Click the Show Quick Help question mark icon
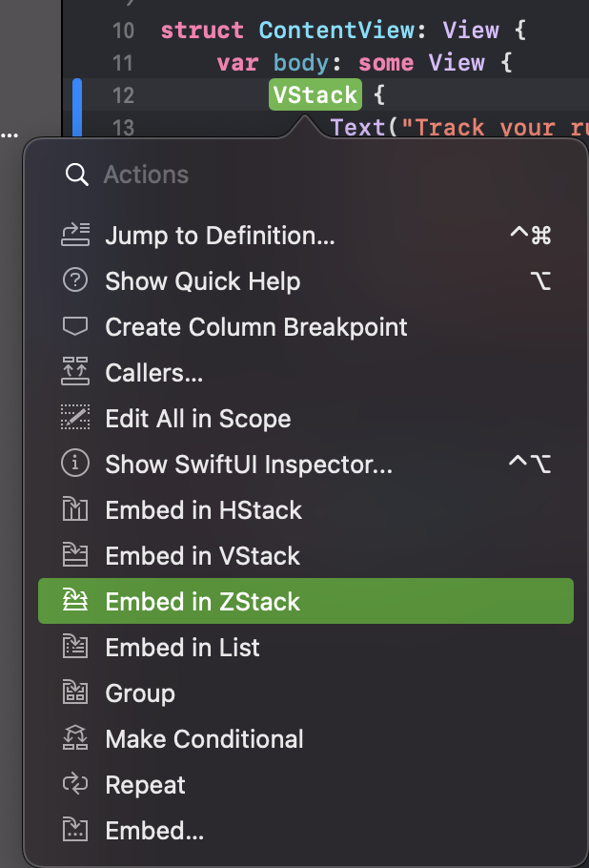589x868 pixels. tap(75, 281)
